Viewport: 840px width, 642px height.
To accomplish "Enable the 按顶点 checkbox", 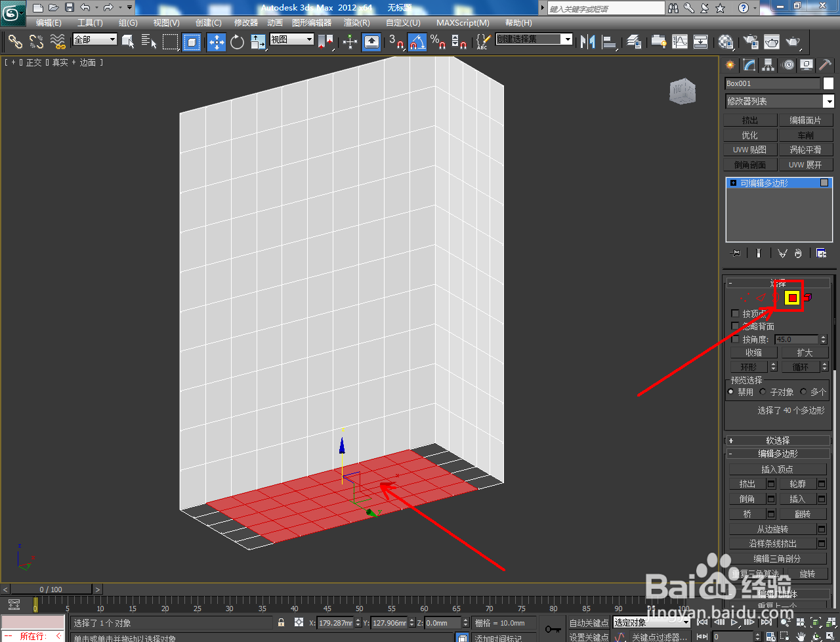I will click(x=735, y=314).
